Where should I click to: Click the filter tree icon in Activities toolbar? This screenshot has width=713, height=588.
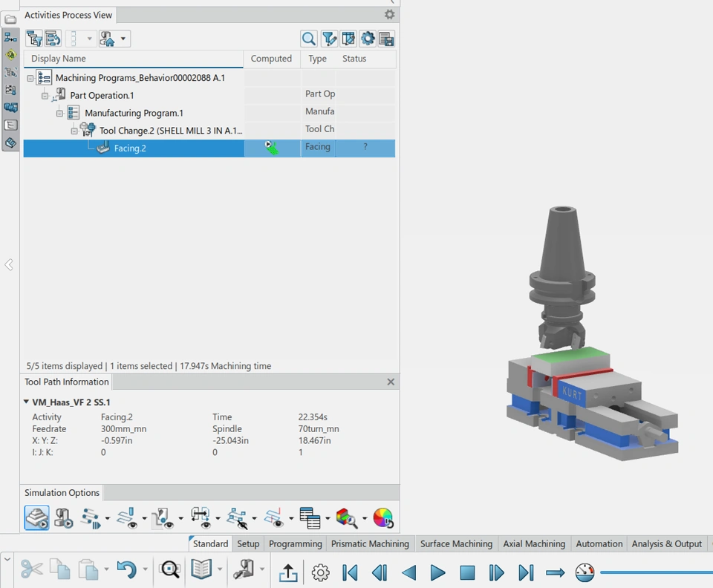(34, 39)
